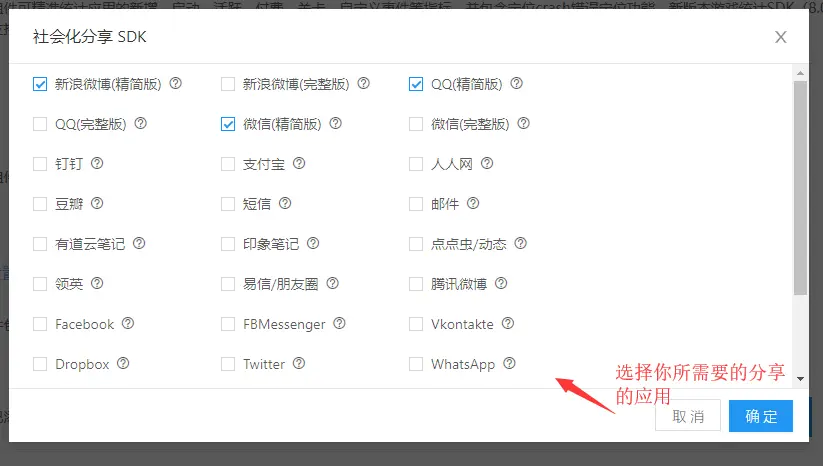The image size is (823, 466).
Task: Click help icon next to 新浪微博(精简版)
Action: 176,83
